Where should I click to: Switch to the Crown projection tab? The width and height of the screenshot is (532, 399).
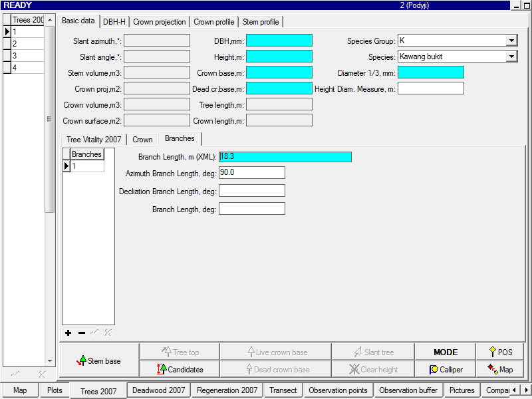[160, 22]
